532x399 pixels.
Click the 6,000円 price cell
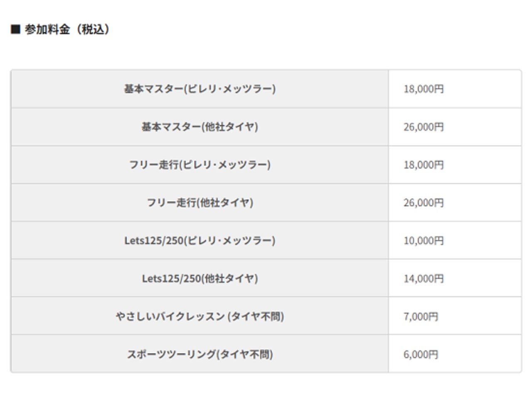(421, 354)
